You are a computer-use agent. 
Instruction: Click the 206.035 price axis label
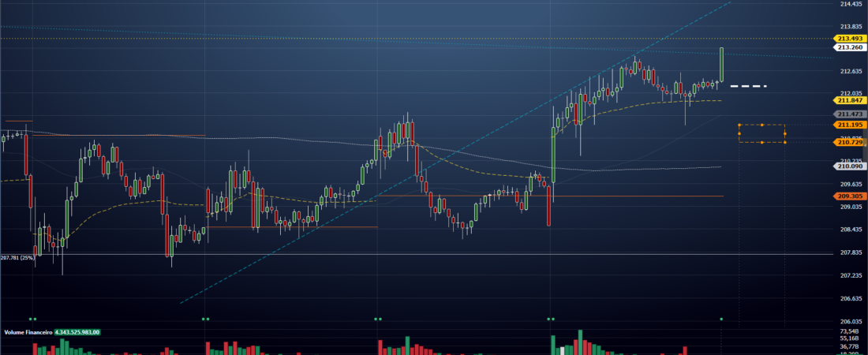point(852,321)
